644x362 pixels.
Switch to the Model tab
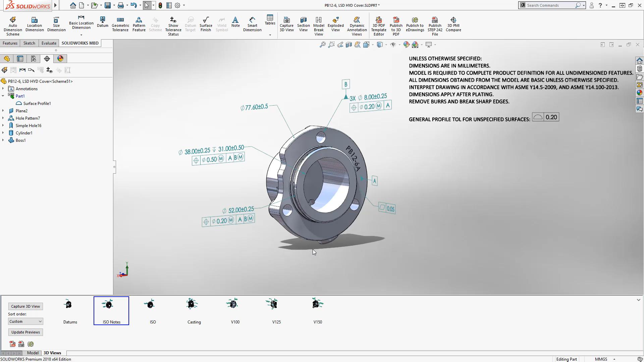click(x=33, y=353)
